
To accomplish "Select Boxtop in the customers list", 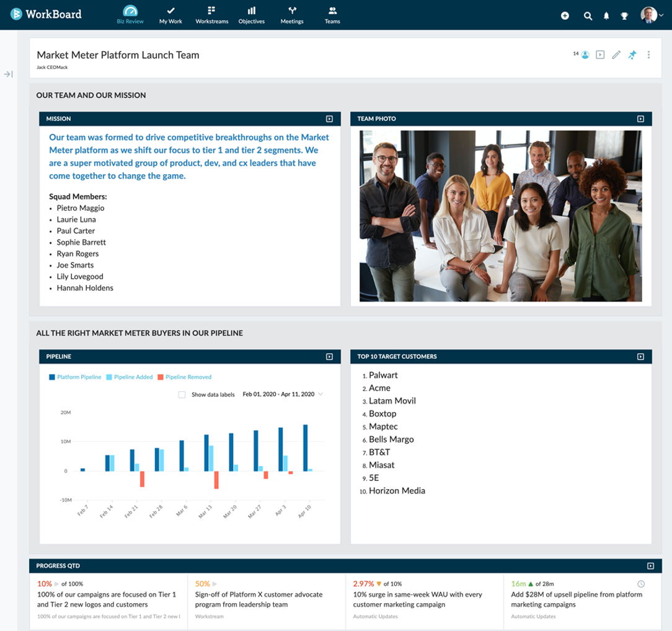I will (382, 414).
